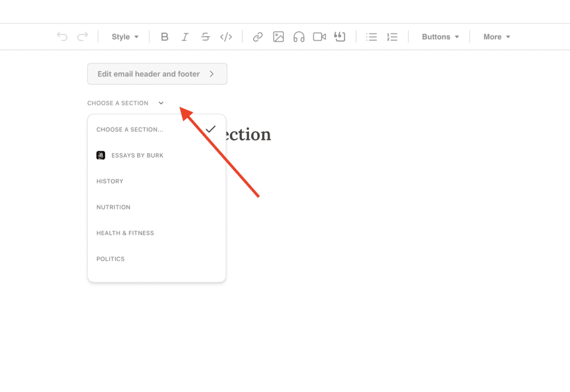This screenshot has height=392, width=570.
Task: Open the Style dropdown
Action: click(125, 36)
